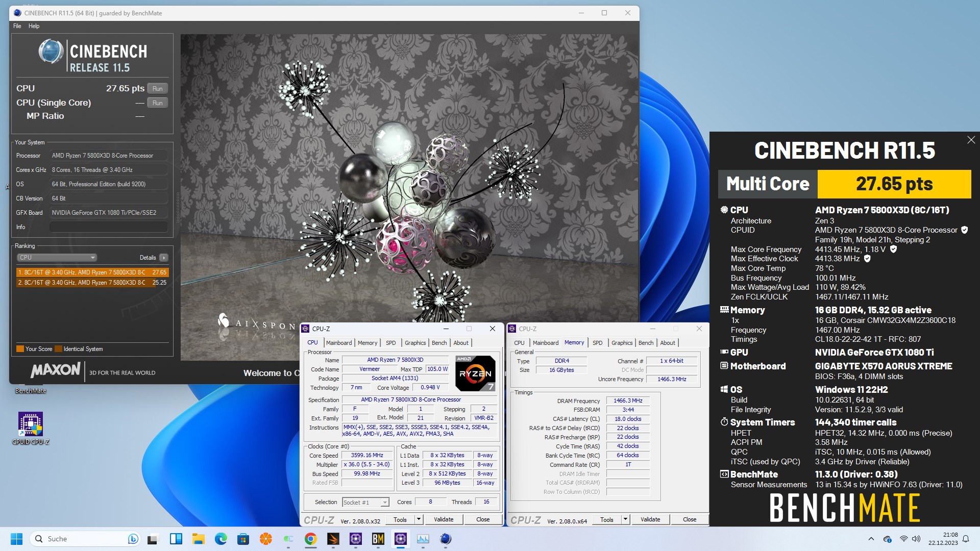980x551 pixels.
Task: Open the File menu in Cinebench
Action: point(17,26)
